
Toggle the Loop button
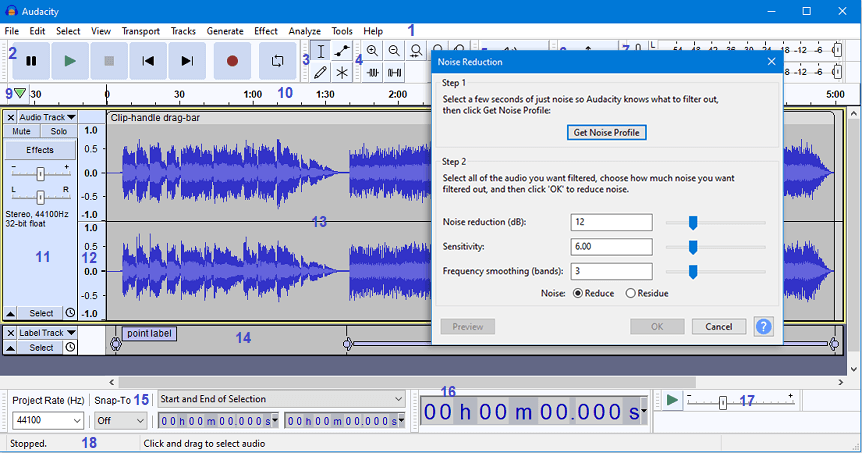click(278, 61)
